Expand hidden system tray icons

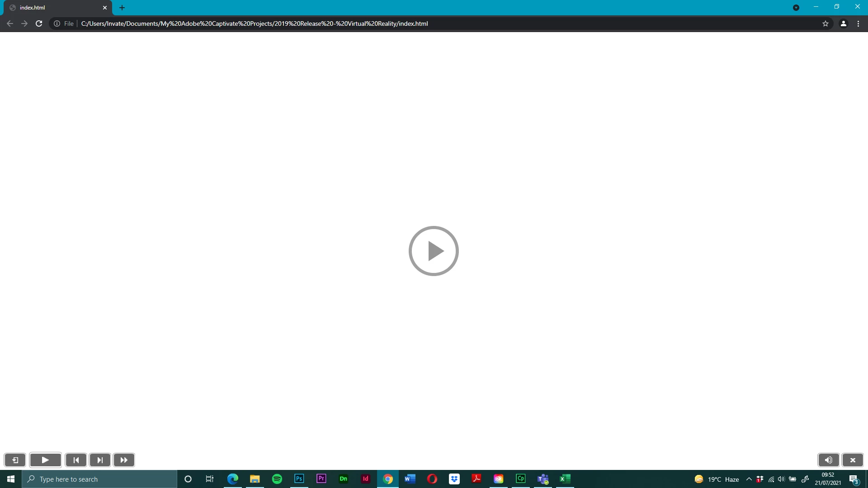pos(749,479)
